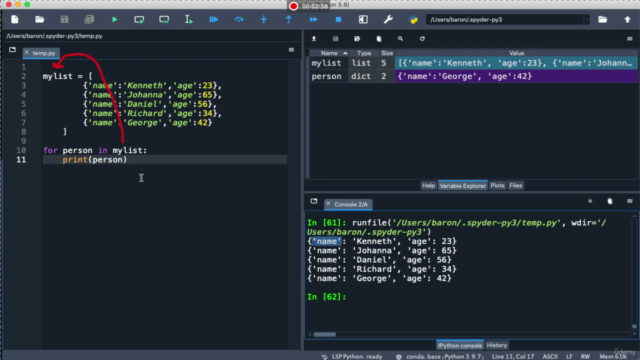
Task: Open preferences with wrench icon
Action: tap(388, 19)
